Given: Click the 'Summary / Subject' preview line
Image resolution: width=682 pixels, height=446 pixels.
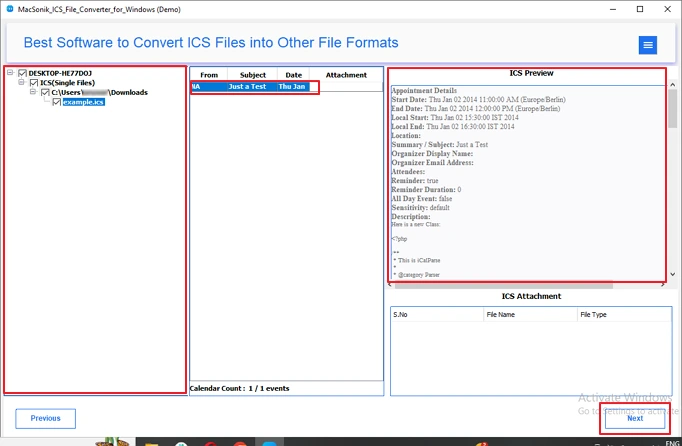Looking at the screenshot, I should pyautogui.click(x=440, y=144).
